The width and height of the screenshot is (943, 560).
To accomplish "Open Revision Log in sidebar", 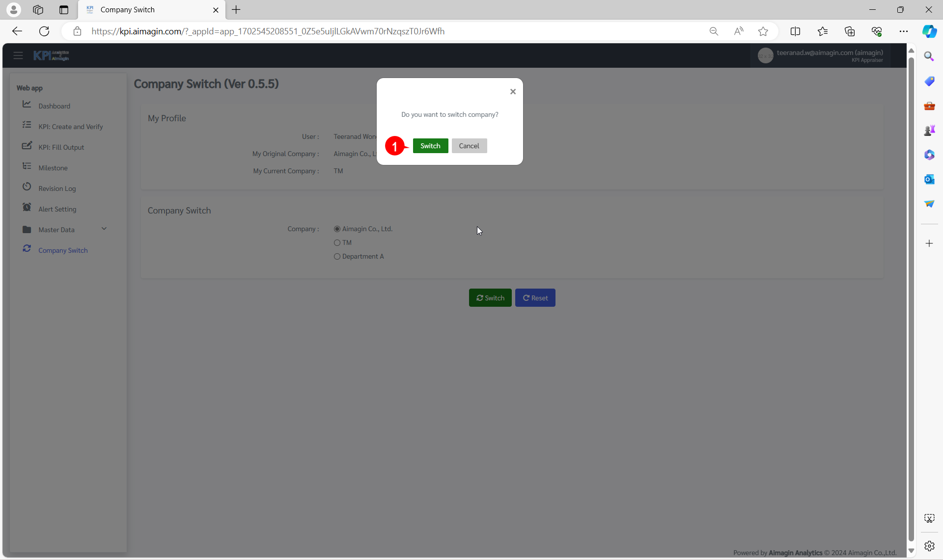I will (57, 188).
